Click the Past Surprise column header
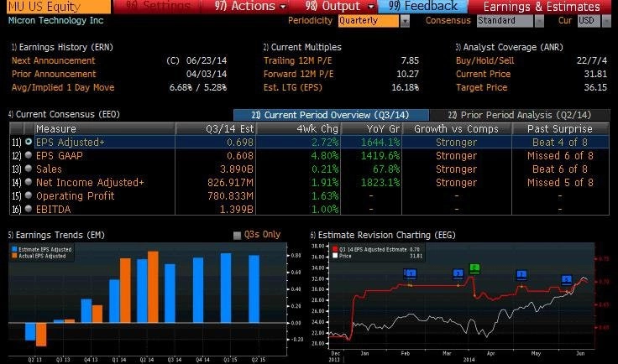Image resolution: width=618 pixels, height=364 pixels. (x=560, y=128)
